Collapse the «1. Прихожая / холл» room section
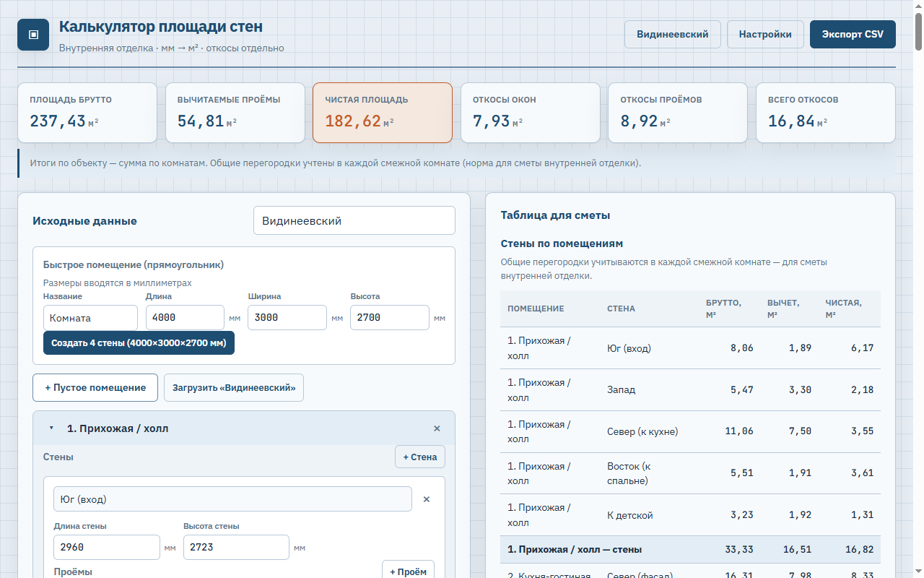Screen dimensions: 924x578 [51, 428]
